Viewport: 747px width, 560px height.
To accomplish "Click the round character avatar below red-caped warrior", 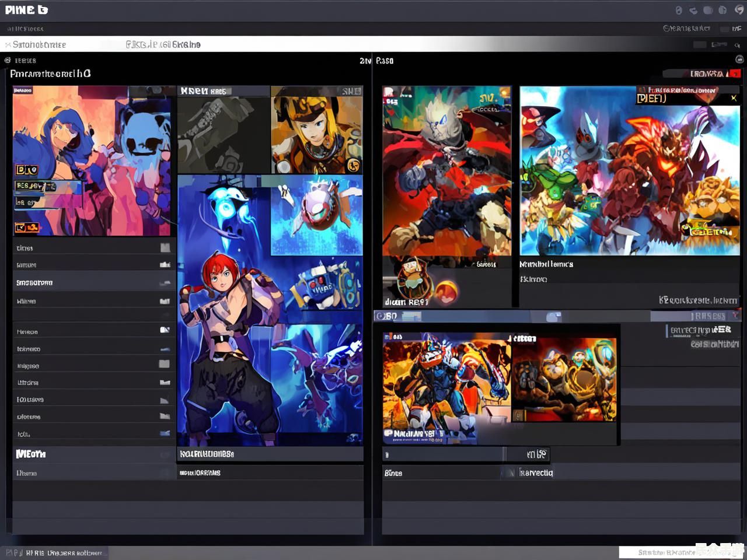I will 414,280.
